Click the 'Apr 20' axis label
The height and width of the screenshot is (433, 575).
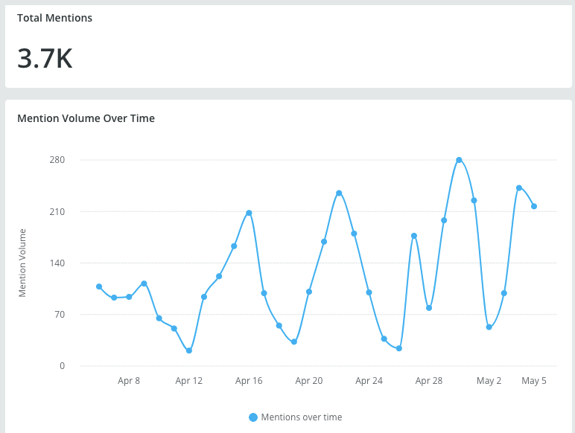click(309, 381)
